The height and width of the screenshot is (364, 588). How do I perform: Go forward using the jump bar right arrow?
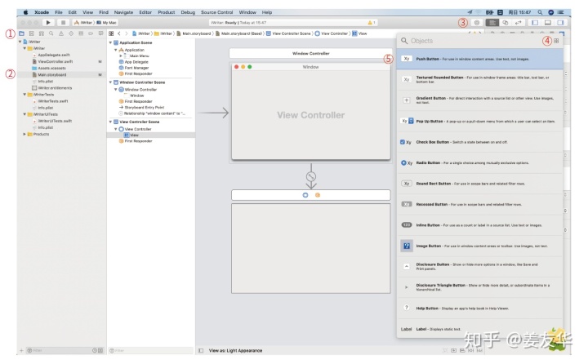[x=127, y=33]
